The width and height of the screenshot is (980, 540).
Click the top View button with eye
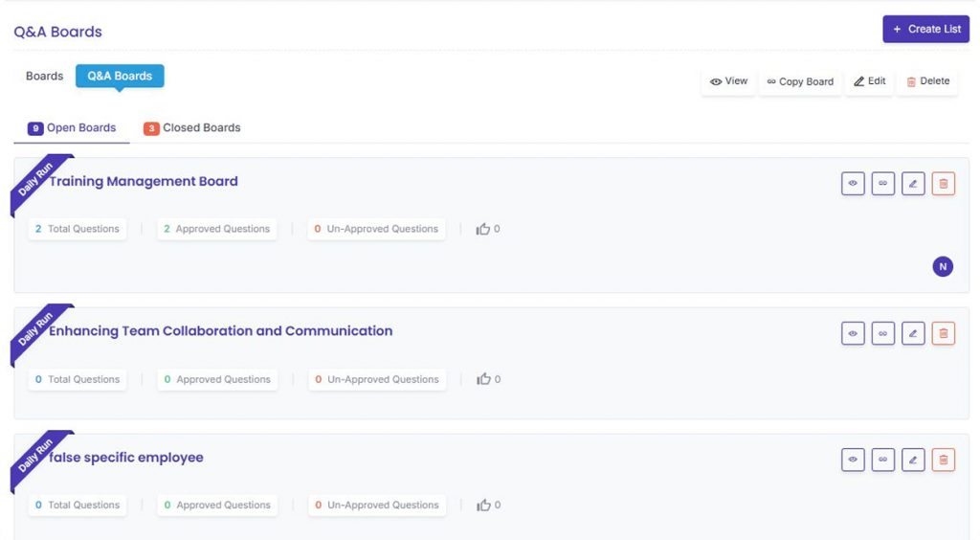[x=728, y=81]
